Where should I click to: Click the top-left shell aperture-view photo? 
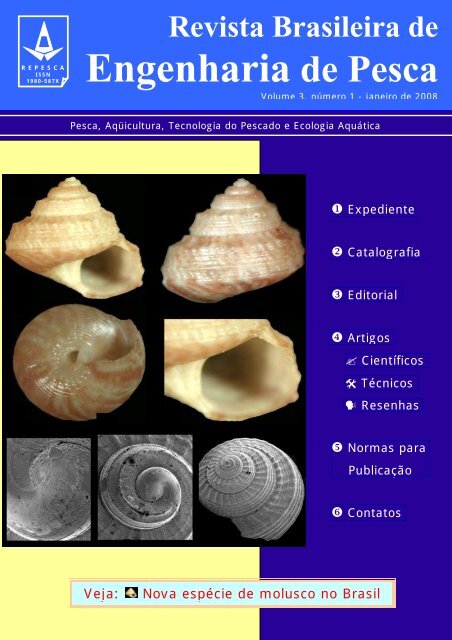pos(74,238)
